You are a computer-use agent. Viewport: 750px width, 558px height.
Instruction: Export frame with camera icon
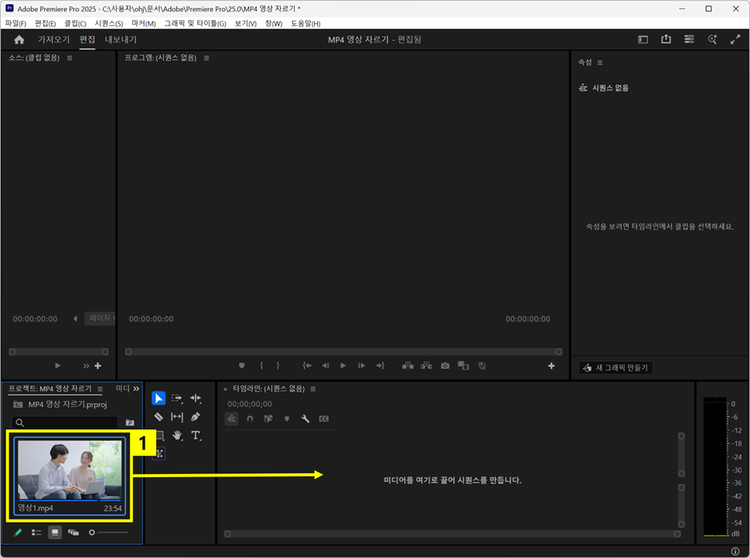pos(445,366)
